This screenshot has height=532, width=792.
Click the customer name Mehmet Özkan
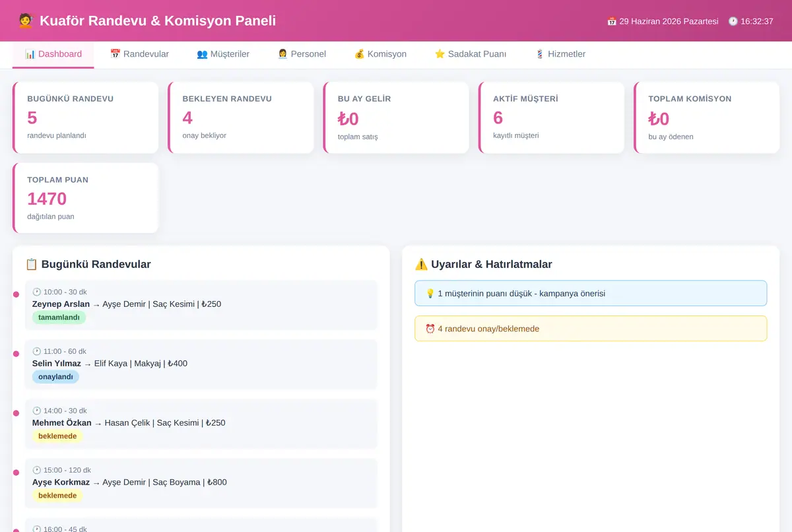coord(62,423)
